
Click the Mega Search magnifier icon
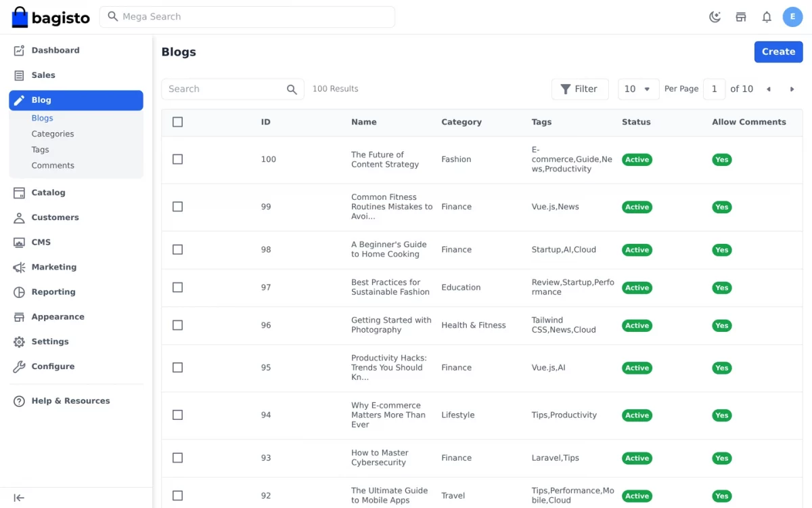point(113,16)
